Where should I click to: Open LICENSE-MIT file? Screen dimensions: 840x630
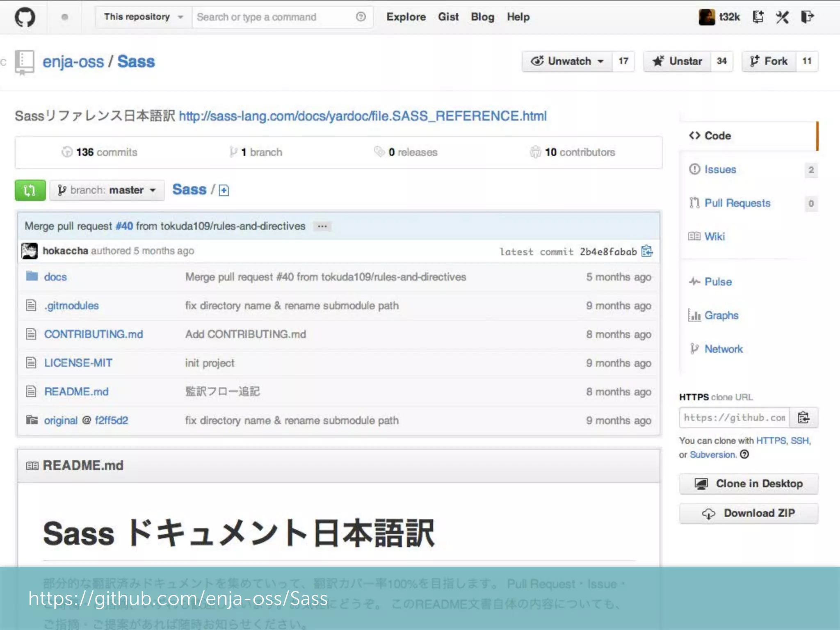[x=78, y=363]
